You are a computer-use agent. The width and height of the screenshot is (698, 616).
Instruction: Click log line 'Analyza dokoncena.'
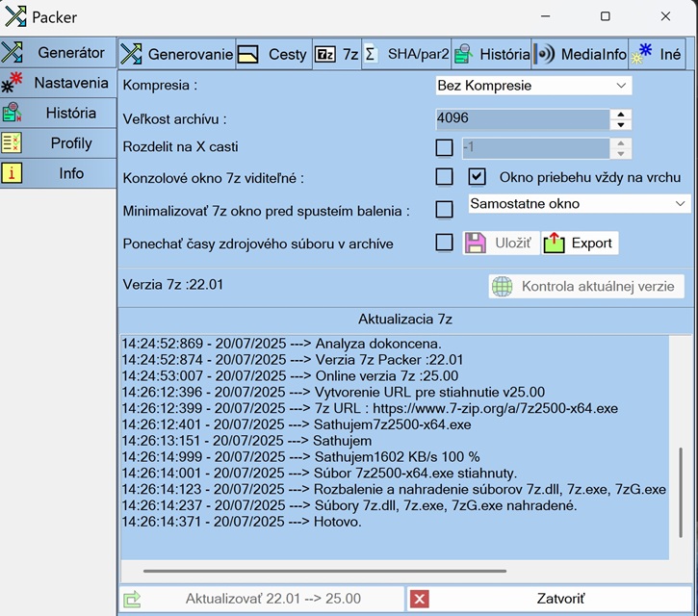[x=282, y=344]
